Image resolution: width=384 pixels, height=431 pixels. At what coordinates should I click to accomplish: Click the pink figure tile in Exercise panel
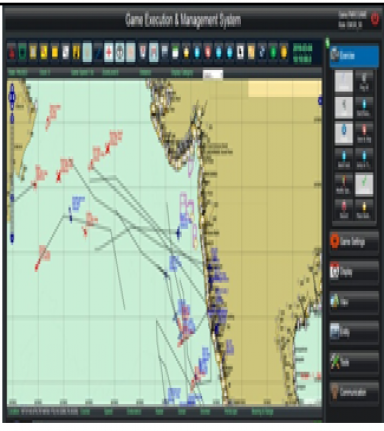coord(344,210)
